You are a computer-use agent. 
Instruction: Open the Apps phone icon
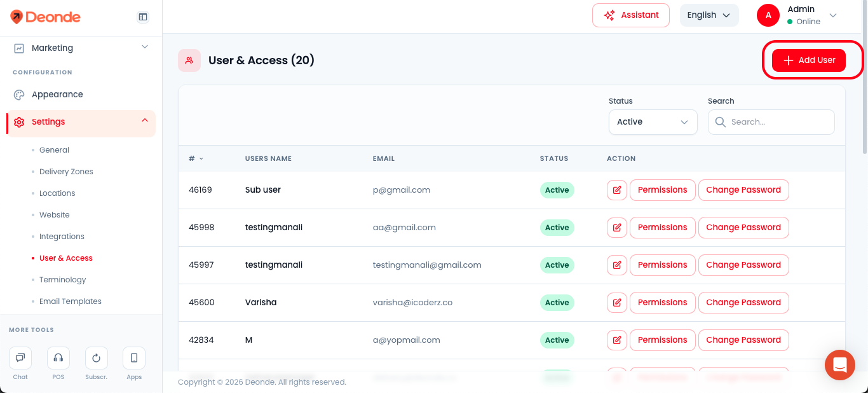[x=134, y=358]
